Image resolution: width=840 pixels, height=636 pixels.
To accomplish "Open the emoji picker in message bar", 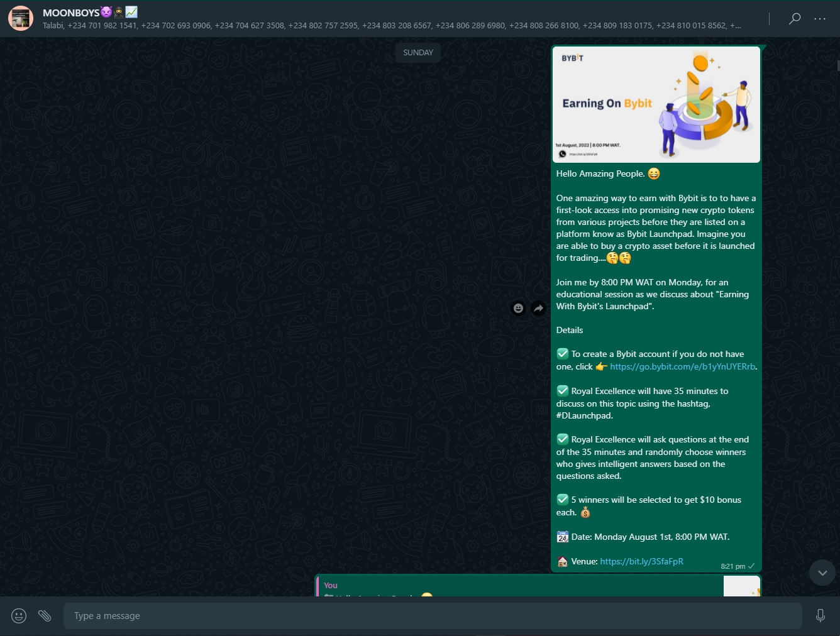I will click(x=19, y=616).
